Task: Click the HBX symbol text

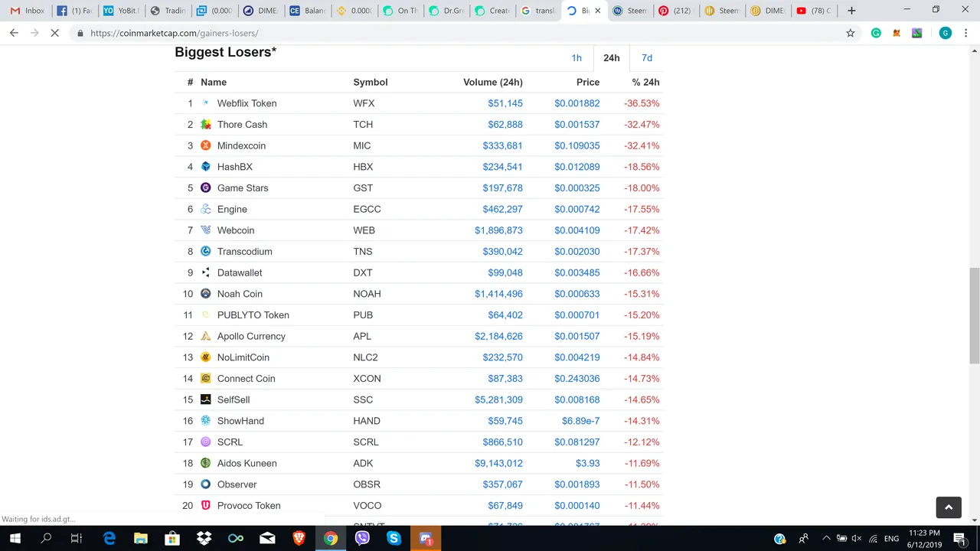Action: [363, 167]
